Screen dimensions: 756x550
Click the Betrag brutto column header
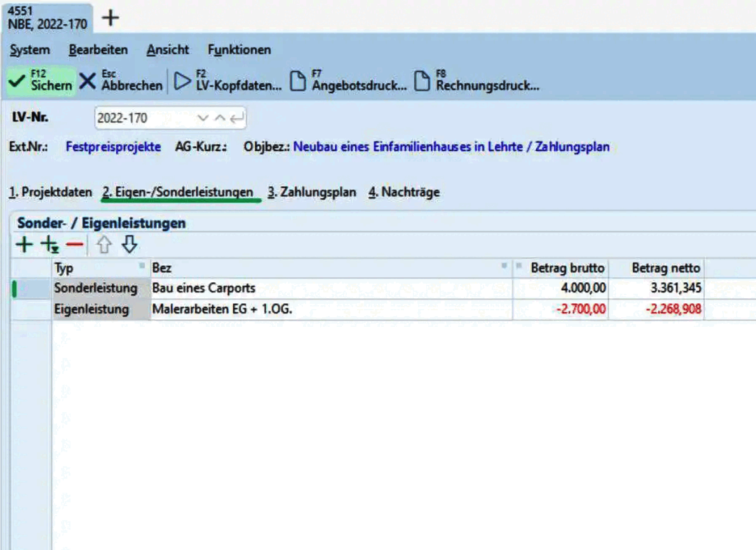(561, 268)
